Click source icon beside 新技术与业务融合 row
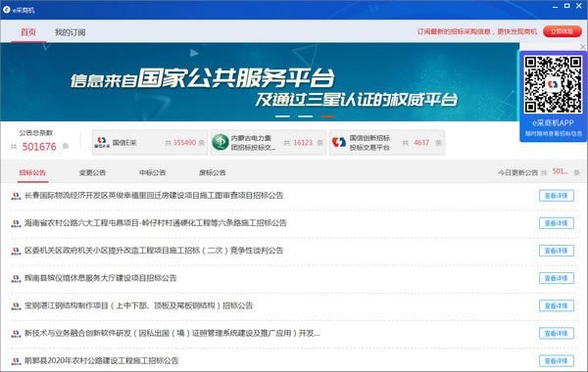Image resolution: width=588 pixels, height=372 pixels. tap(16, 334)
